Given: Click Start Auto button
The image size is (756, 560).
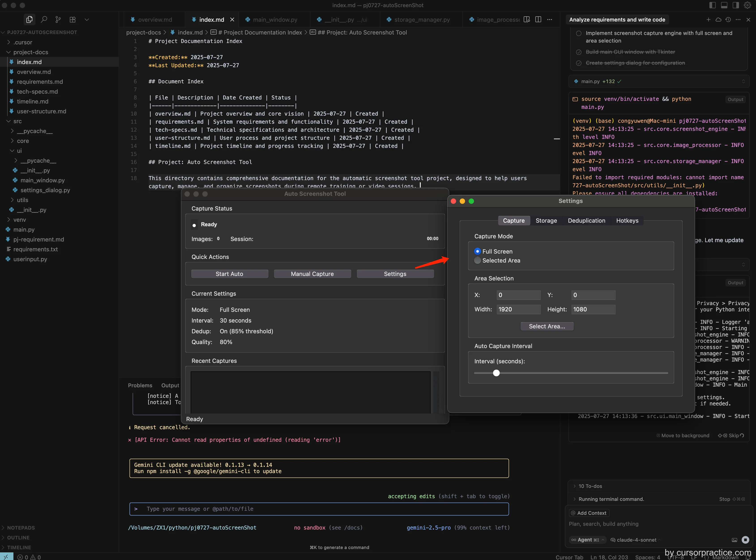Looking at the screenshot, I should tap(229, 274).
